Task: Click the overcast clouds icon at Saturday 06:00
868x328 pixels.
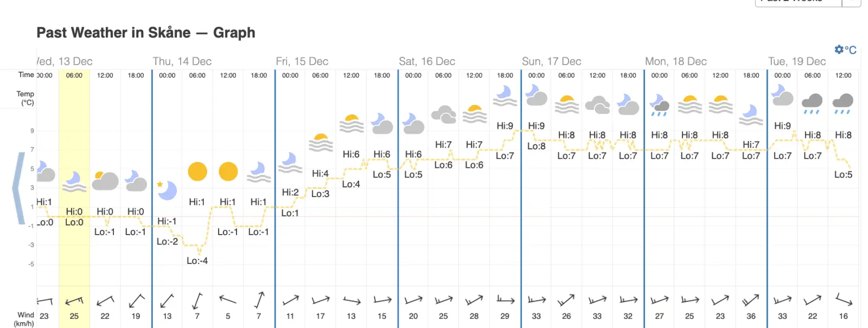Action: click(x=443, y=115)
